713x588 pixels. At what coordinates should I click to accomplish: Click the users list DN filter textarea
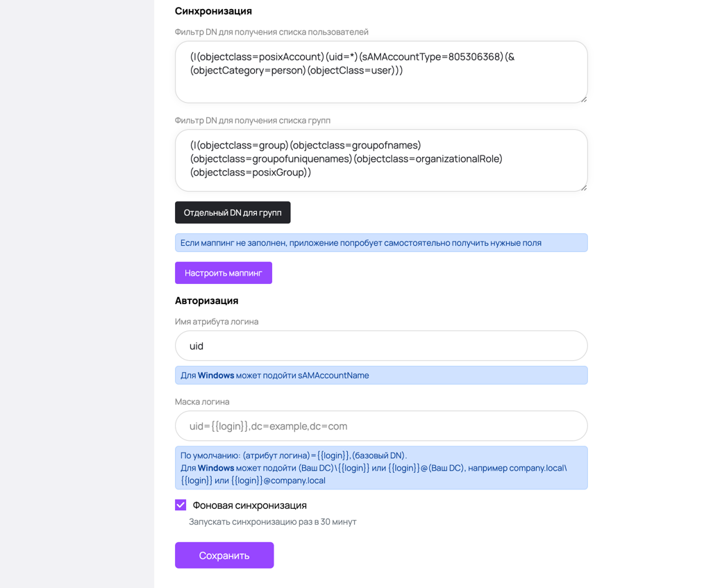click(x=380, y=72)
